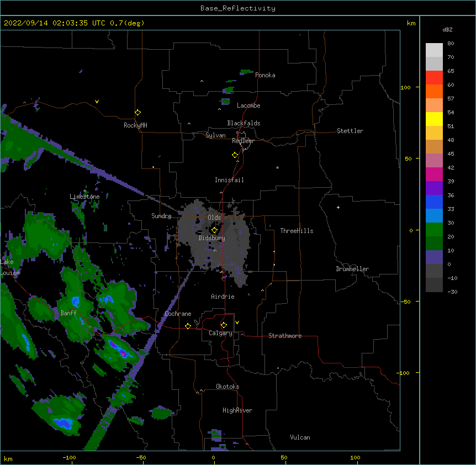This screenshot has width=476, height=465.
Task: Click the Calgary city label
Action: coord(220,333)
